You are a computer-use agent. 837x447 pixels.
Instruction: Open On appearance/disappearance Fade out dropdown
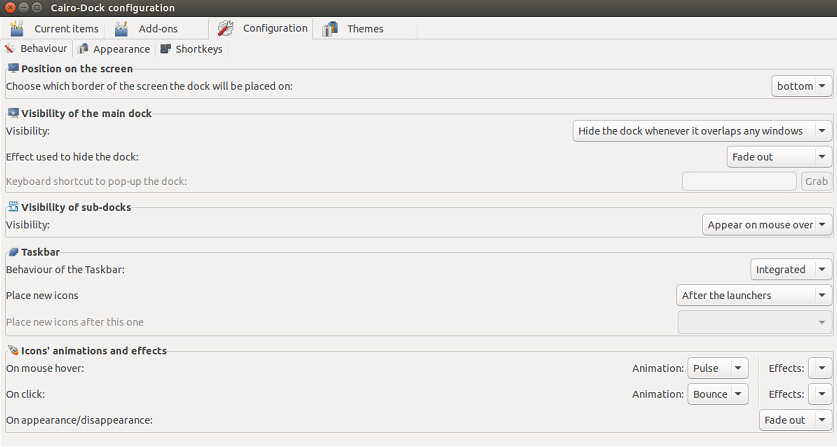(795, 420)
